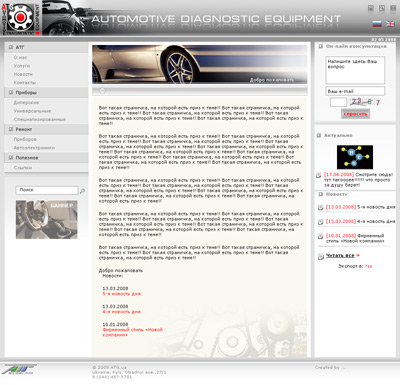Click the icon beside Читать все
Viewport: 400px width, 385px height.
[x=321, y=256]
